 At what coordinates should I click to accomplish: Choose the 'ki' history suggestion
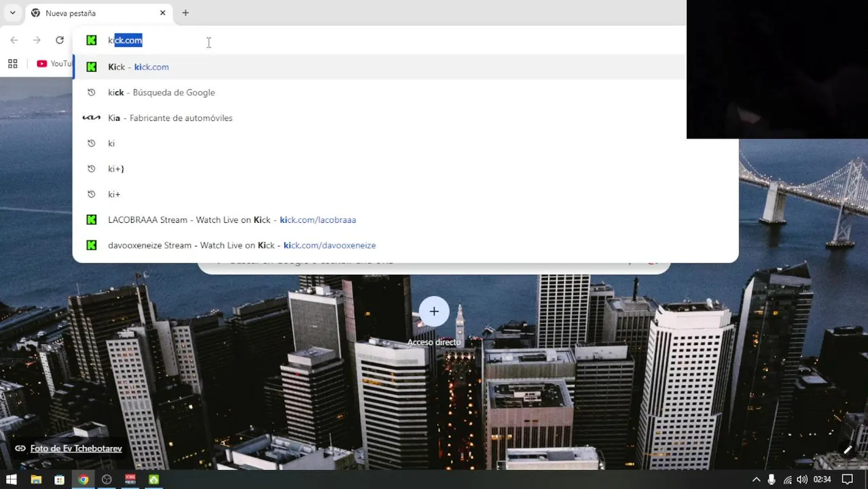pos(405,143)
